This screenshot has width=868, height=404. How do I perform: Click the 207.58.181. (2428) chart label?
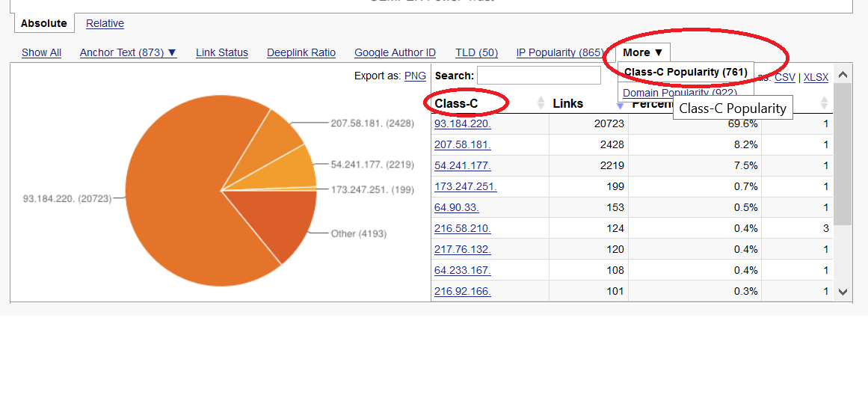pos(372,123)
